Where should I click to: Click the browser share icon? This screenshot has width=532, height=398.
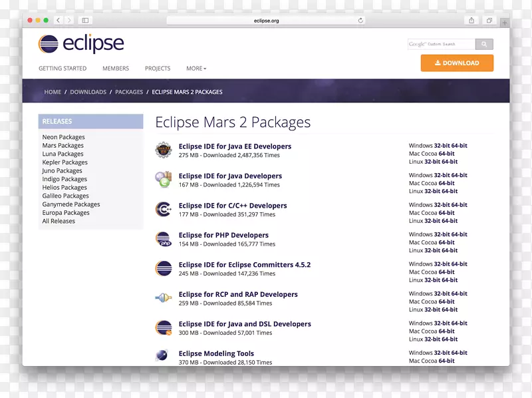tap(471, 20)
